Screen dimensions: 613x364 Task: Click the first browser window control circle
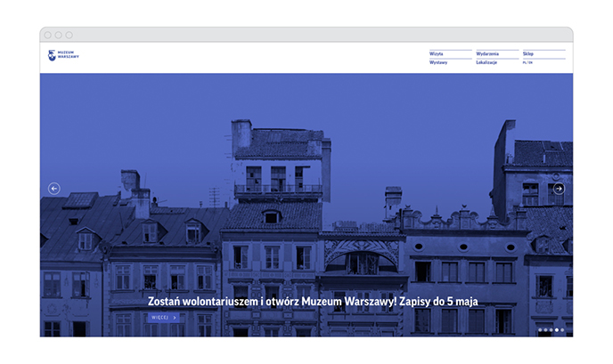click(x=48, y=35)
